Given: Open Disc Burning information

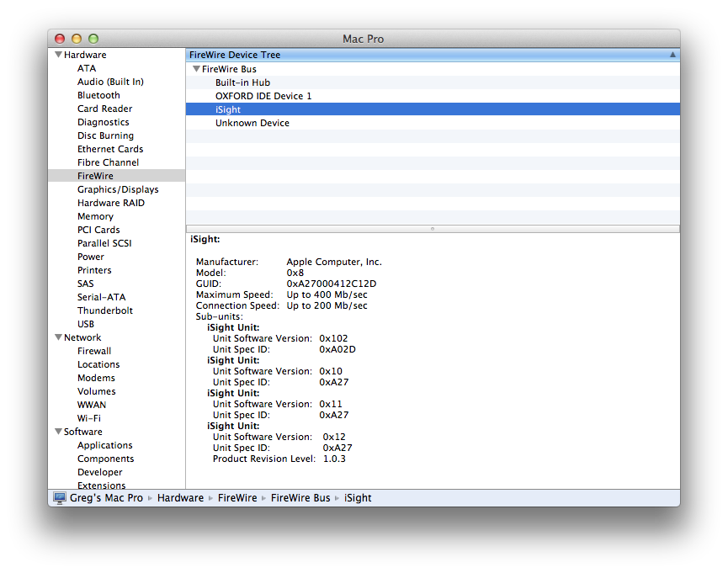Looking at the screenshot, I should coord(105,135).
